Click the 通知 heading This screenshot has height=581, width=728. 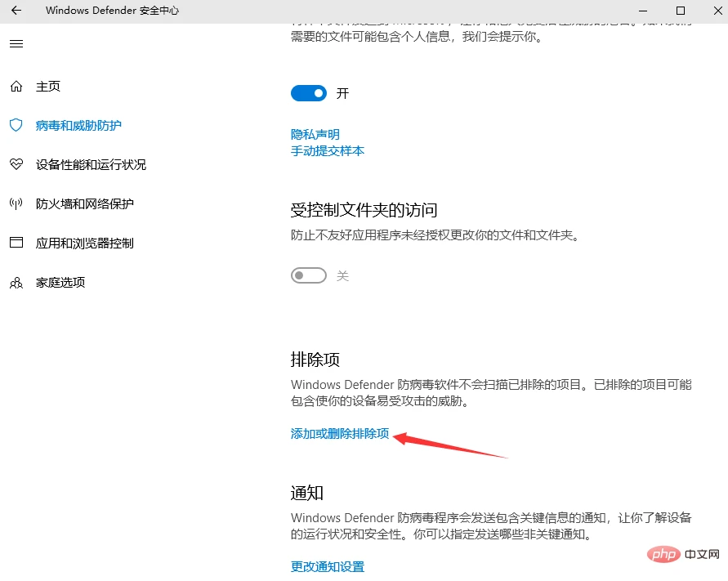tap(307, 492)
